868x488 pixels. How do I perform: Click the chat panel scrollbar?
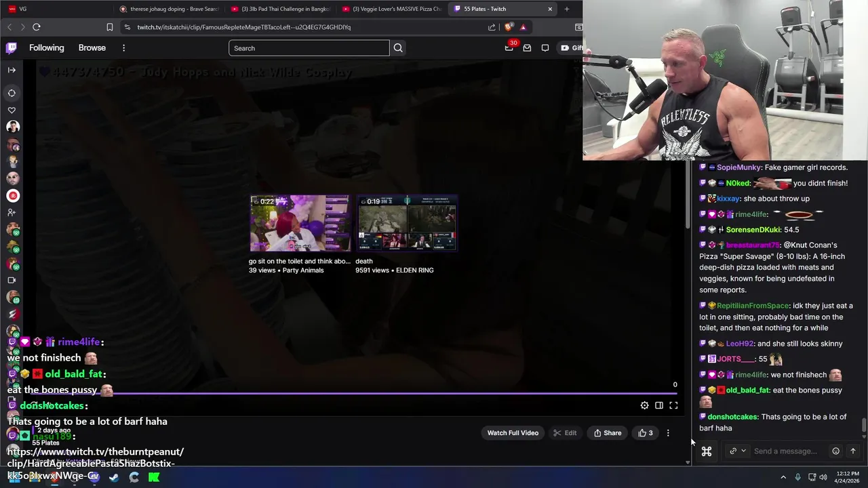click(864, 425)
